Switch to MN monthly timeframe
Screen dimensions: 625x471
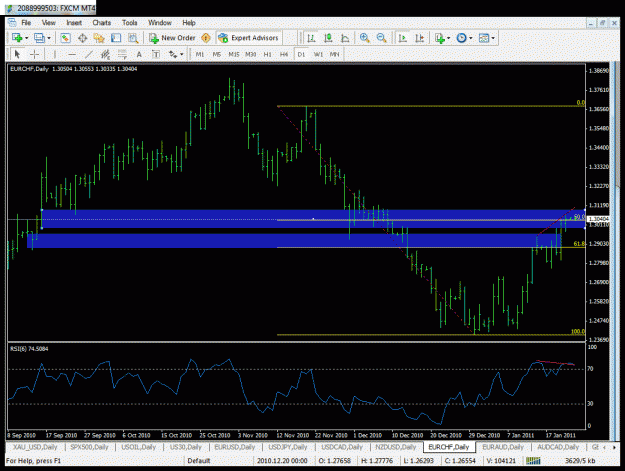(334, 54)
